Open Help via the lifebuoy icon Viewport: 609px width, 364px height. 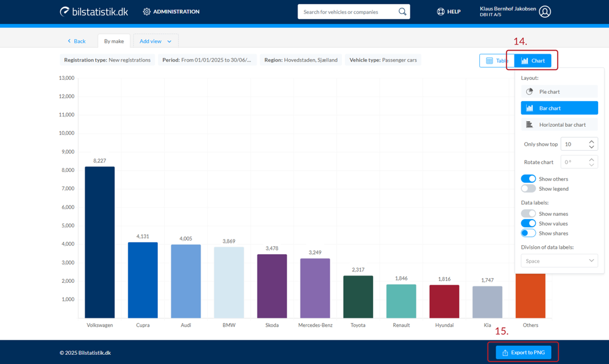pyautogui.click(x=441, y=12)
